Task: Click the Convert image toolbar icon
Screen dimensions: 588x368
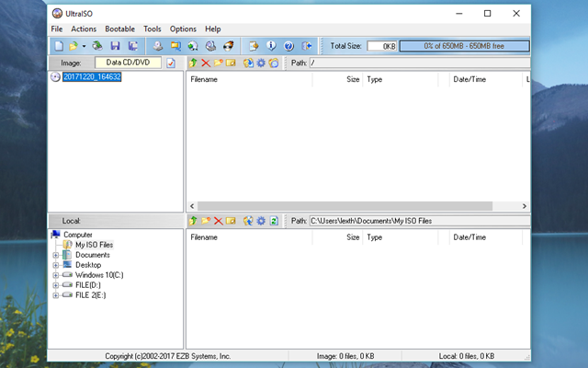Action: 193,46
